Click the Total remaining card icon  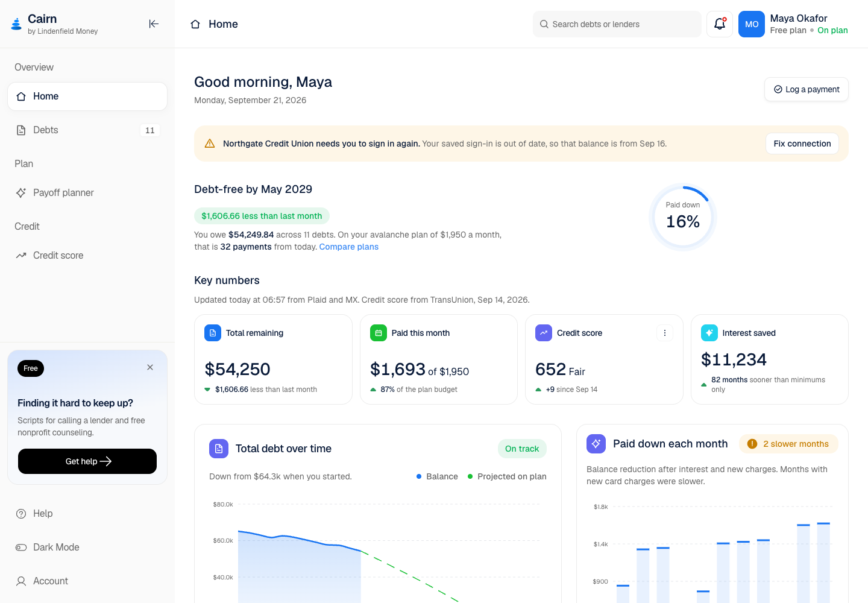[213, 333]
